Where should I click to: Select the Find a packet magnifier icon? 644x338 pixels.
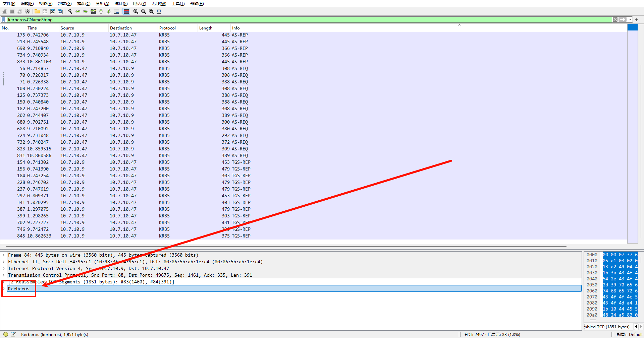pos(70,11)
